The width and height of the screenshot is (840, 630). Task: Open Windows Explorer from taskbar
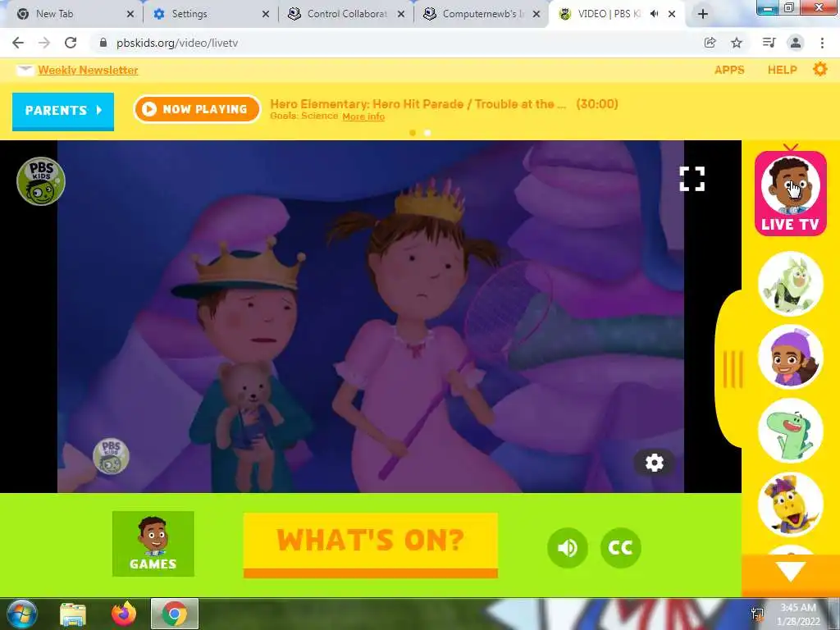[x=73, y=614]
